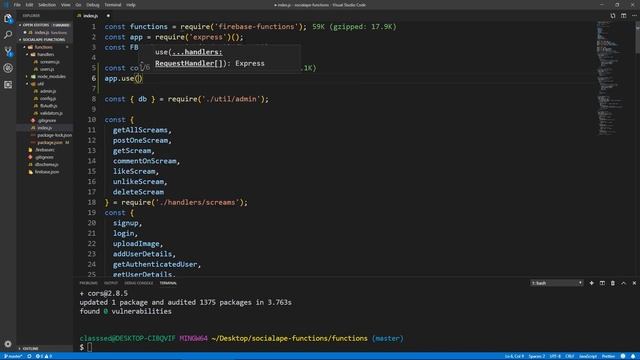Switch to the Debug Console panel tab
This screenshot has width=640, height=360.
pyautogui.click(x=139, y=283)
